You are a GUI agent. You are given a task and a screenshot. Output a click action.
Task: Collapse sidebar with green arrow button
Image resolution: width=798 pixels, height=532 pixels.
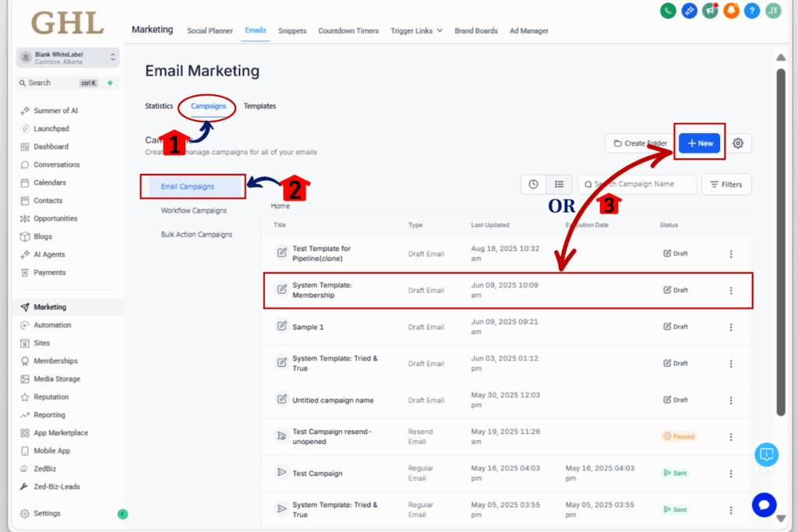click(x=122, y=514)
